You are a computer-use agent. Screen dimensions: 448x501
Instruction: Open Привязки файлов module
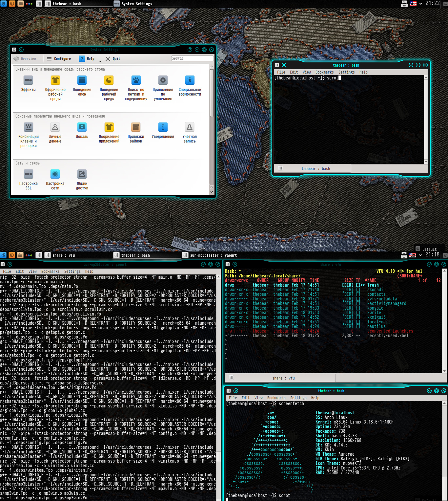pyautogui.click(x=136, y=132)
